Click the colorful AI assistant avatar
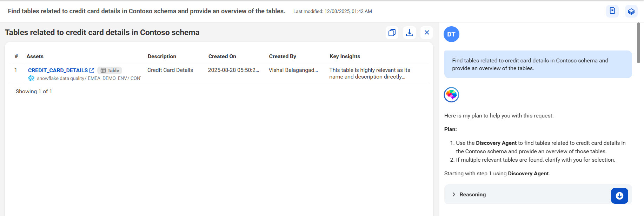This screenshot has width=644, height=216. pyautogui.click(x=451, y=95)
